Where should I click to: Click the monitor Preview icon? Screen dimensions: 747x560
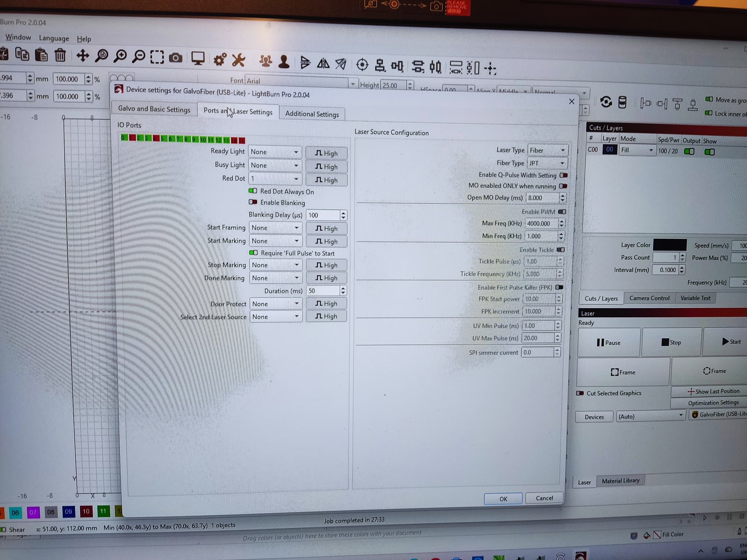click(x=198, y=59)
